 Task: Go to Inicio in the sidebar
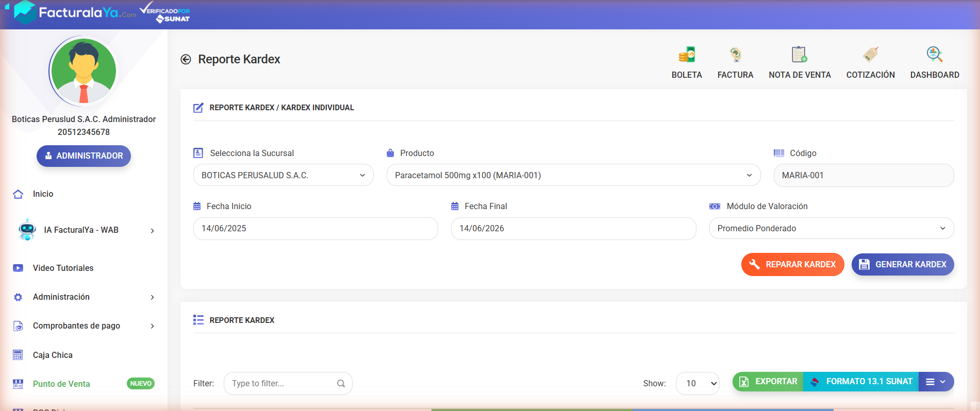pos(43,194)
